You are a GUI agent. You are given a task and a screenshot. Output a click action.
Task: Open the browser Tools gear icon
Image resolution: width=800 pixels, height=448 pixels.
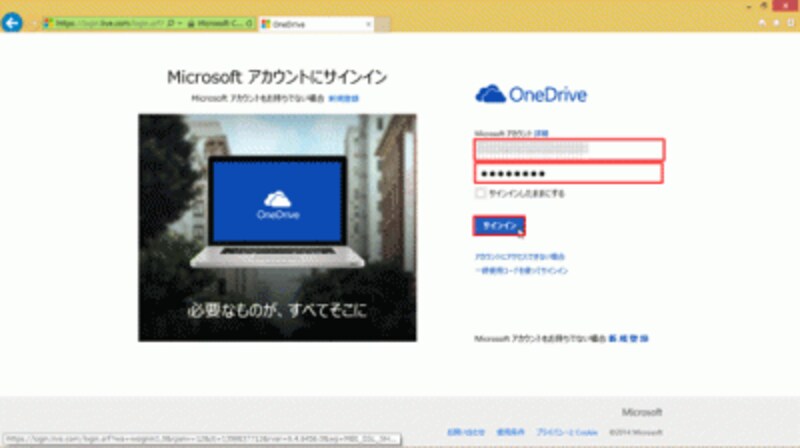791,23
